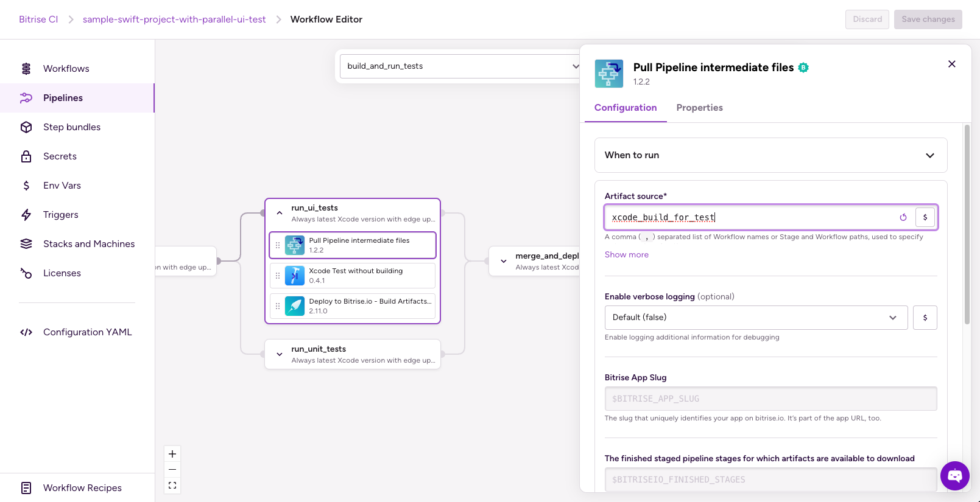
Task: Click the verified badge next to step title
Action: [x=803, y=68]
